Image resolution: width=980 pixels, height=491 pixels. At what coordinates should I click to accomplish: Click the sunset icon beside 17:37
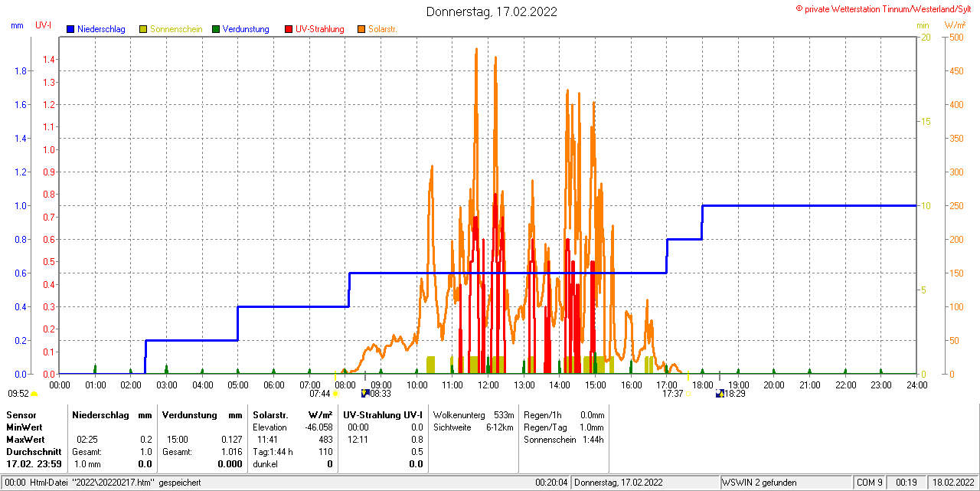[688, 394]
